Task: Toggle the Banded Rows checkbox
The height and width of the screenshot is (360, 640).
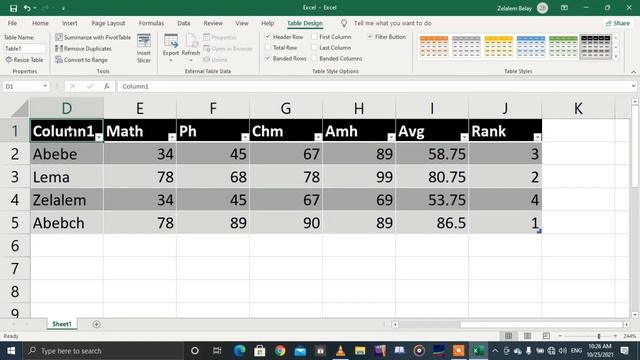Action: pyautogui.click(x=268, y=58)
